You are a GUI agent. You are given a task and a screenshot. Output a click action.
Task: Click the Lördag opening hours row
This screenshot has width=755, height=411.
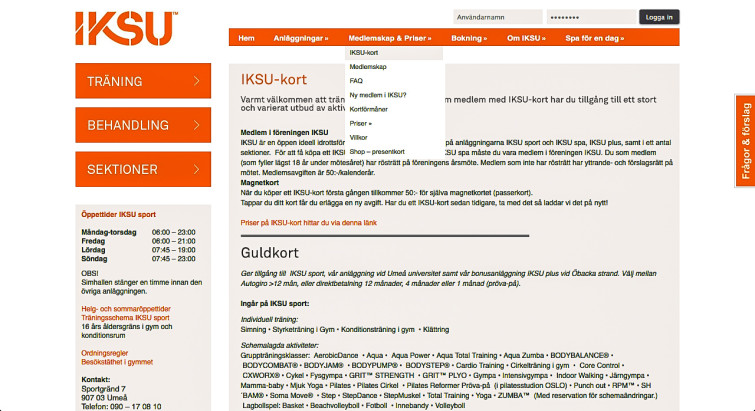[x=138, y=250]
